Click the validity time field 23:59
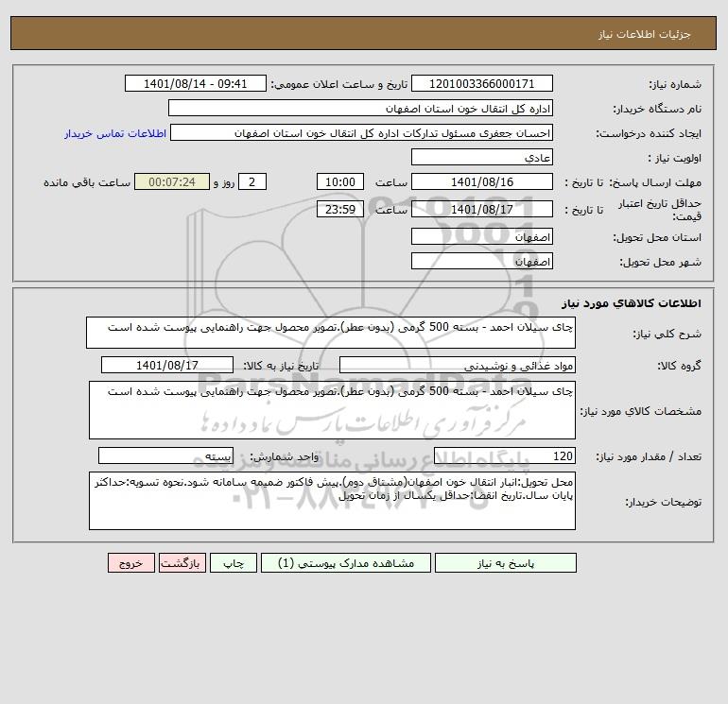 tap(339, 209)
